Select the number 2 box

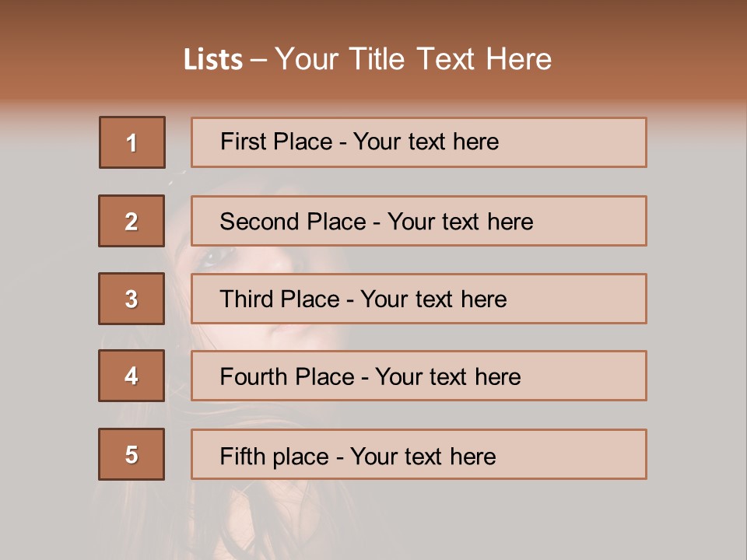pos(132,221)
